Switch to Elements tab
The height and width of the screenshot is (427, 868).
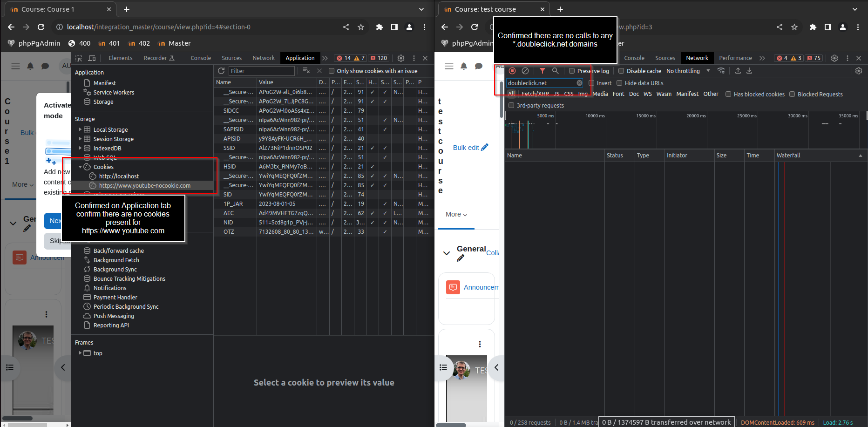click(121, 58)
